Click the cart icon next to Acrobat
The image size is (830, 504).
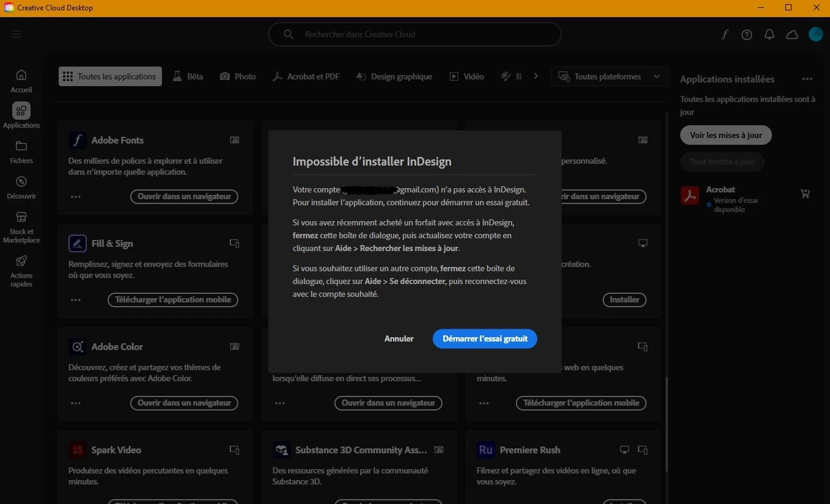tap(806, 194)
